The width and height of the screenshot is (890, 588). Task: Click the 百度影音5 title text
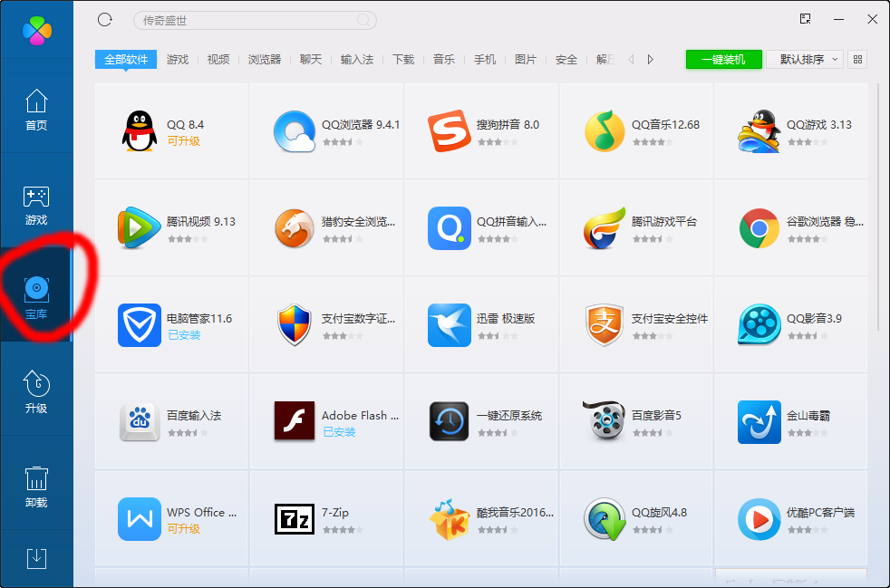pos(656,416)
